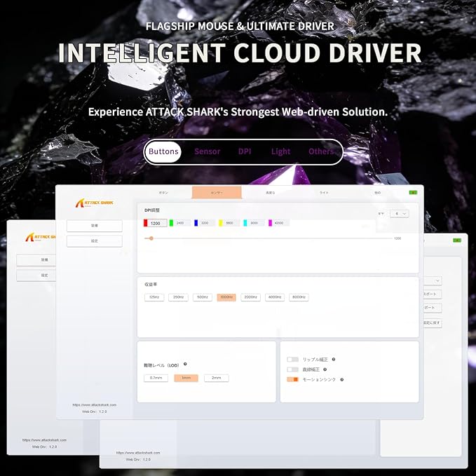Click the DPI slider handle
Image resolution: width=476 pixels, height=476 pixels.
click(x=151, y=238)
